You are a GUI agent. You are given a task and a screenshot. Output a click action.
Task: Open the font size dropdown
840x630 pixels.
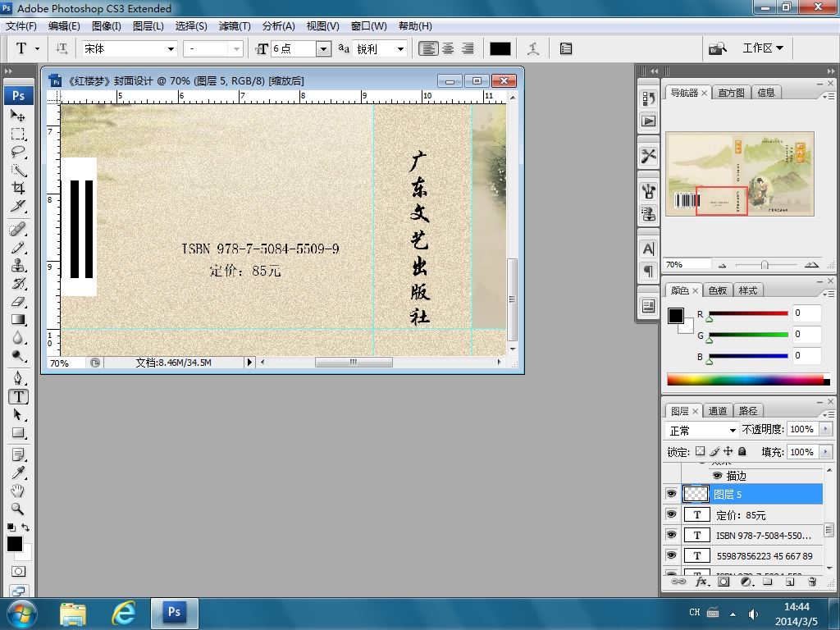pyautogui.click(x=323, y=48)
